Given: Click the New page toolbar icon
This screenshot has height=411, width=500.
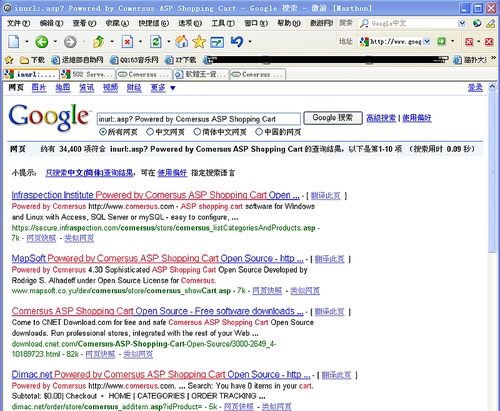Looking at the screenshot, I should 14,42.
